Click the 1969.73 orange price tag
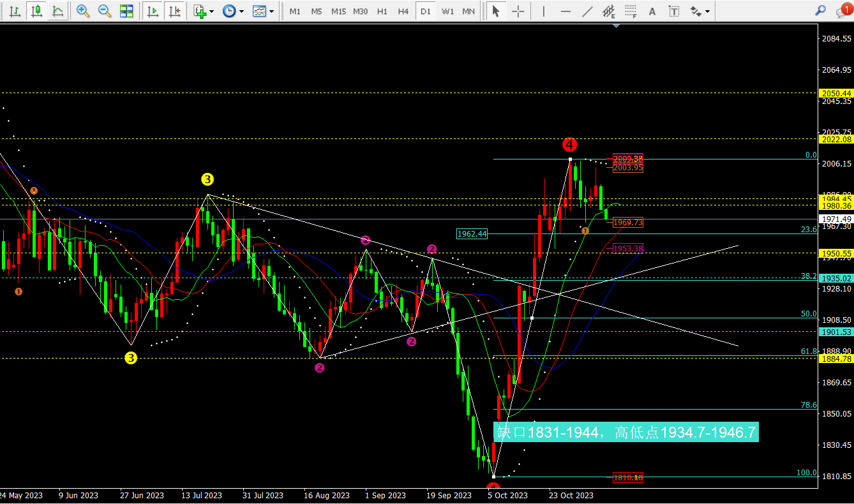Viewport: 854px width, 504px height. coord(627,223)
